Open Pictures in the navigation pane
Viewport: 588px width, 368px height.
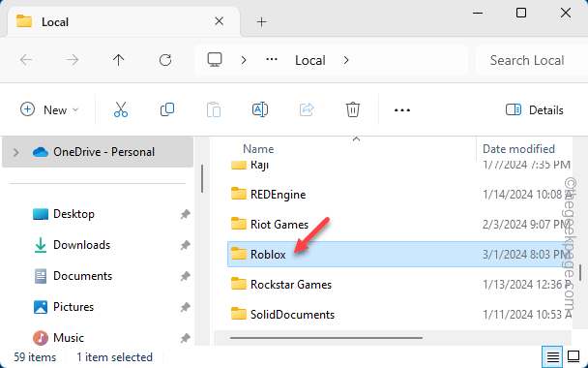(73, 307)
